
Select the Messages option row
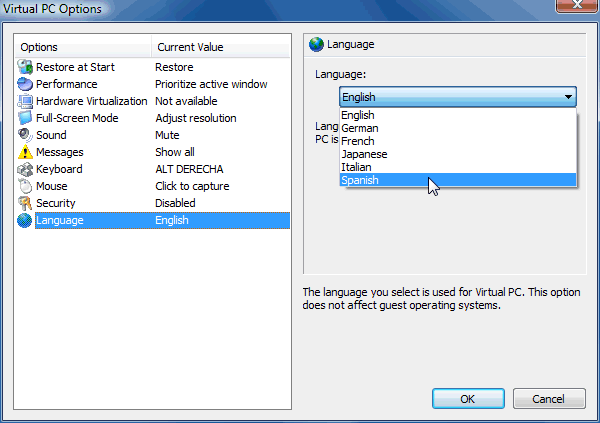tap(153, 152)
